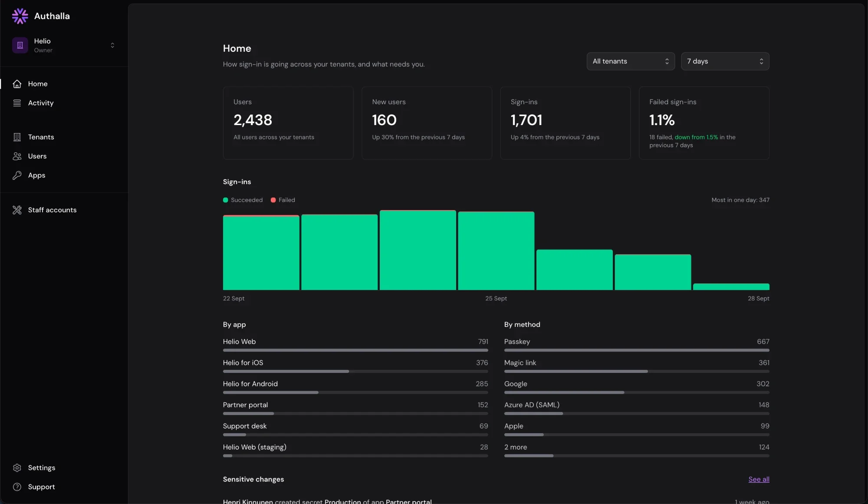The width and height of the screenshot is (868, 504).
Task: Click 'Most in one day: 347' text
Action: 740,200
